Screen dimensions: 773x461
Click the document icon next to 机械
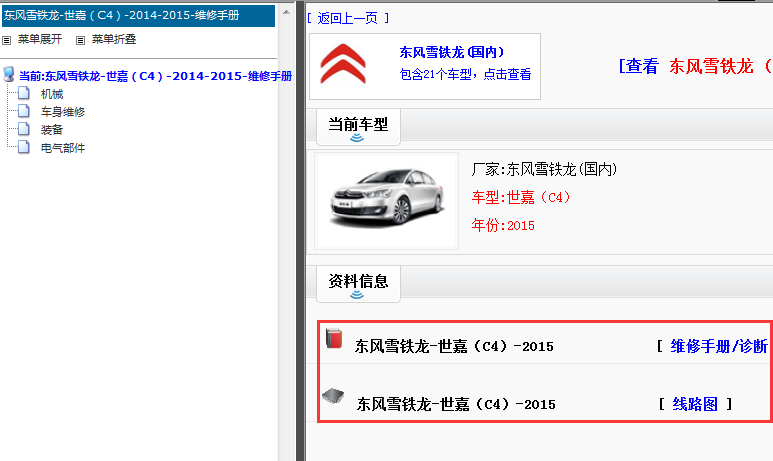tap(24, 93)
